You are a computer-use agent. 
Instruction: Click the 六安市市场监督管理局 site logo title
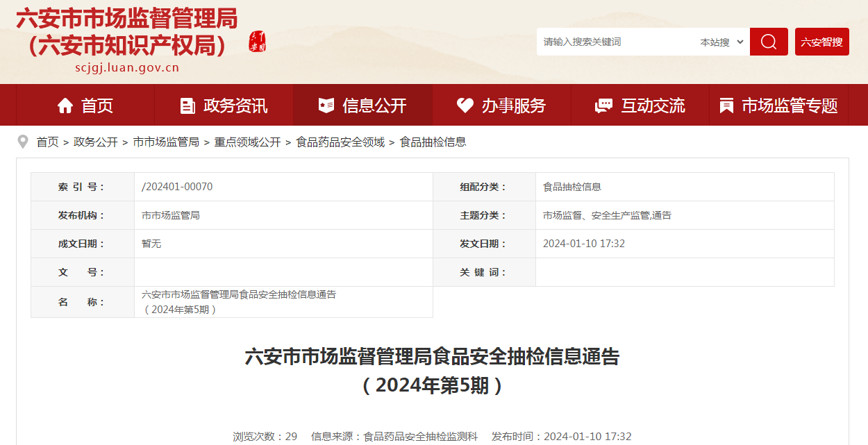[126, 33]
